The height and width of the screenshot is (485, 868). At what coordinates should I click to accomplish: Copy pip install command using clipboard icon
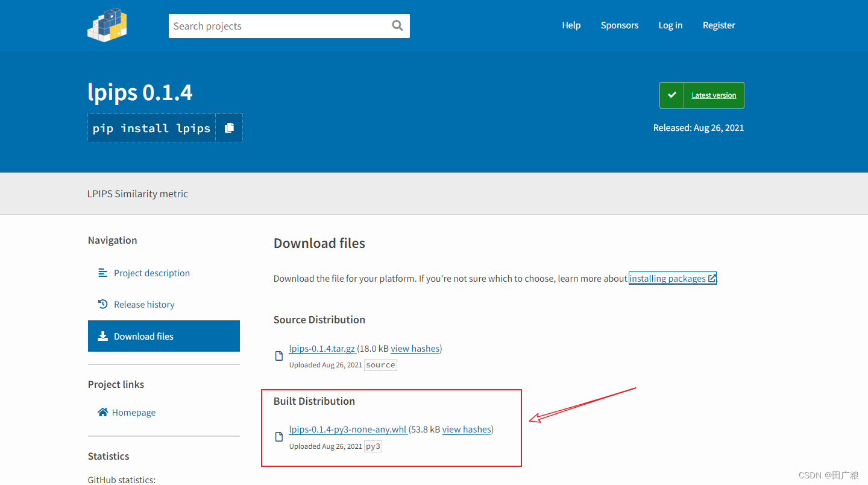tap(229, 127)
